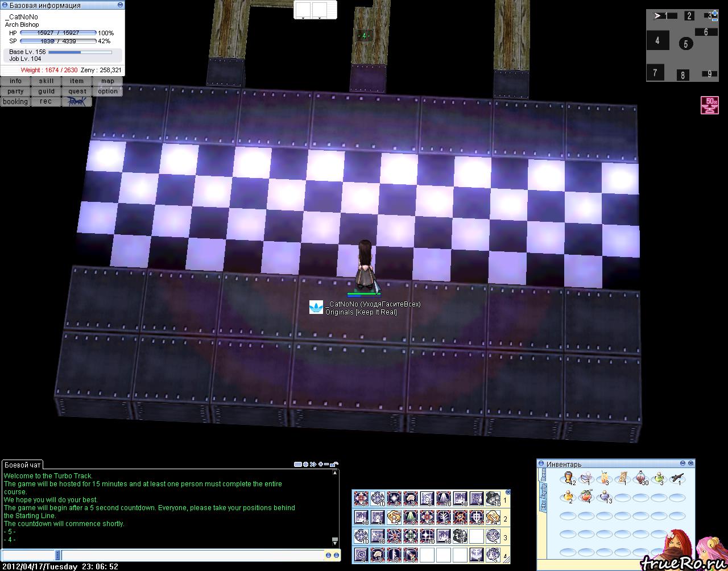
Task: Open the guild window button
Action: tap(46, 91)
